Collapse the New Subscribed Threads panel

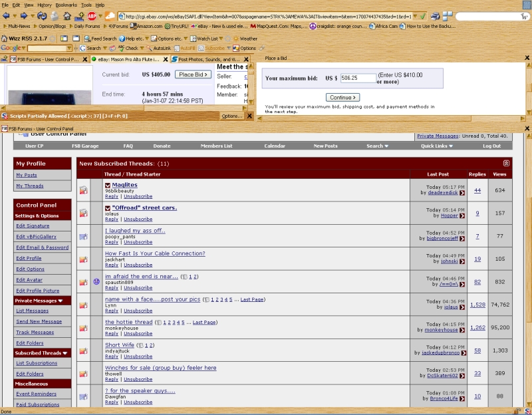point(506,163)
